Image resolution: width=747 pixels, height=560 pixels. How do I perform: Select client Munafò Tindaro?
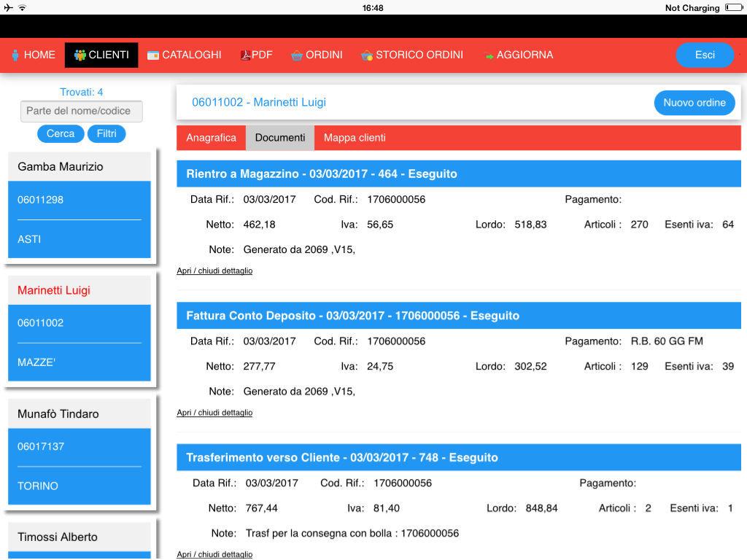click(58, 413)
